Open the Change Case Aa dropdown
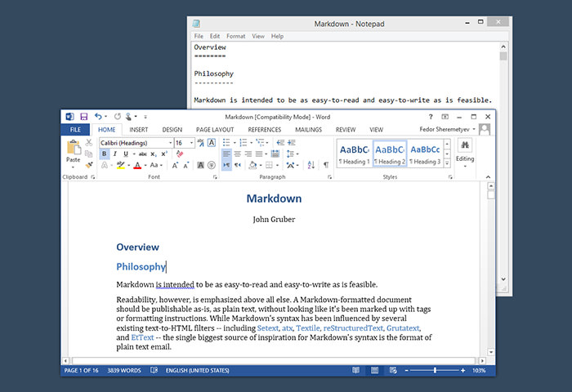The width and height of the screenshot is (572, 392). pyautogui.click(x=156, y=165)
